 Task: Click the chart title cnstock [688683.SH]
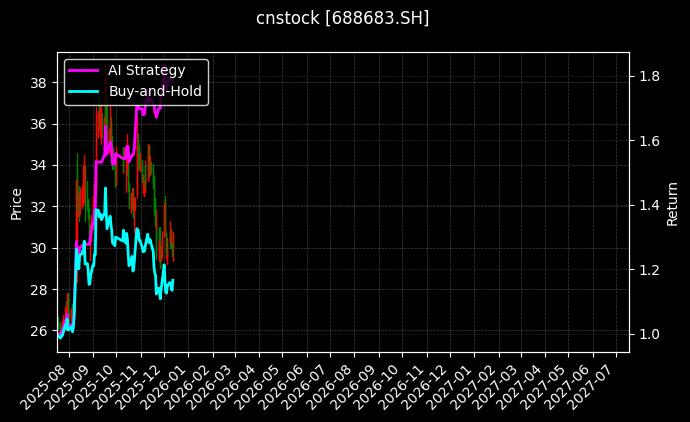343,19
